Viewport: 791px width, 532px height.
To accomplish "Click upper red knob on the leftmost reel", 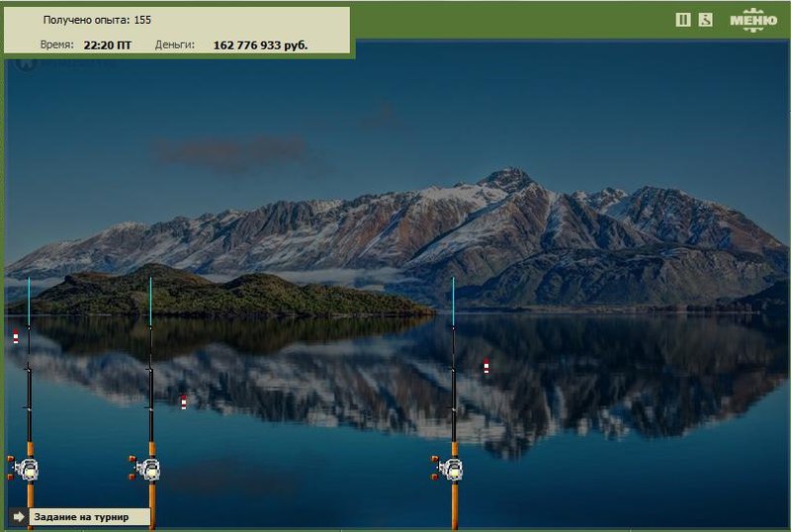I will point(11,459).
